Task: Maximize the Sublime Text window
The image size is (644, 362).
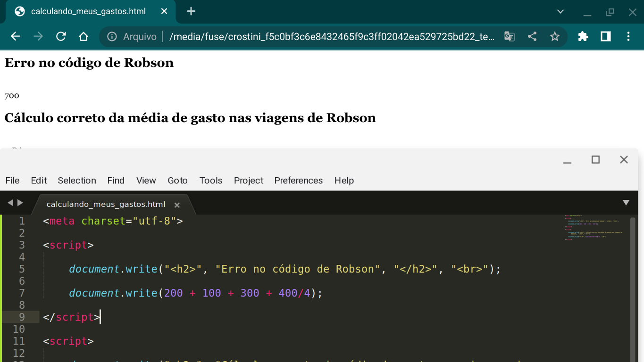Action: coord(595,160)
